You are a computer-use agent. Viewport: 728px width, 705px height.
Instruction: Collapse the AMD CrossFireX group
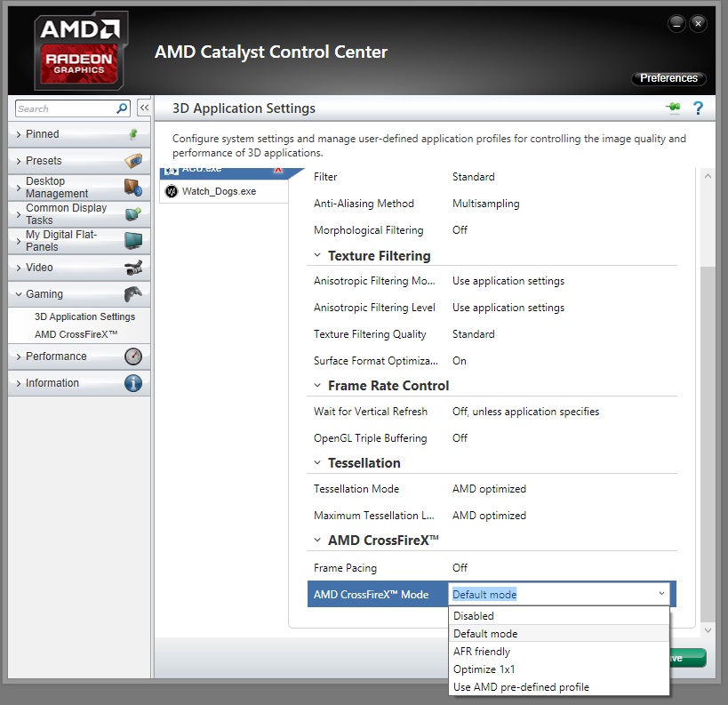click(x=317, y=540)
